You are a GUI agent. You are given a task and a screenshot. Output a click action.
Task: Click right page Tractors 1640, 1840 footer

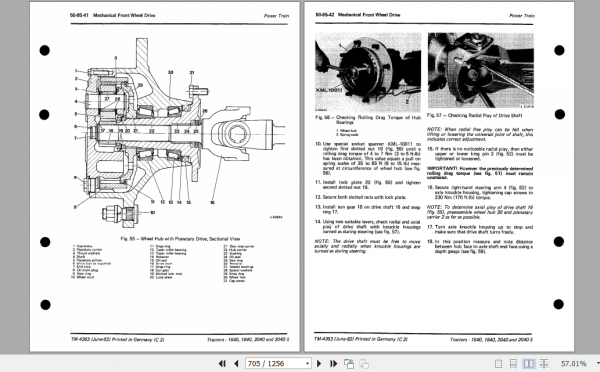click(x=491, y=339)
